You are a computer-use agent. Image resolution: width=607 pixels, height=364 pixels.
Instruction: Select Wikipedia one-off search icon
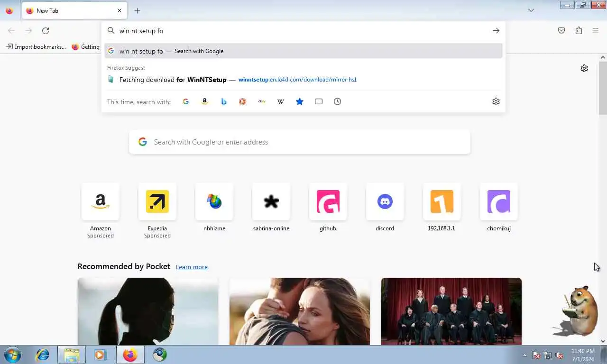click(x=281, y=101)
